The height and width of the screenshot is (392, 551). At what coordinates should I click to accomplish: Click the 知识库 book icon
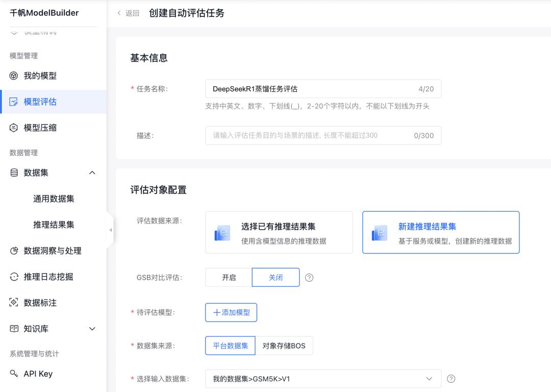[x=14, y=329]
